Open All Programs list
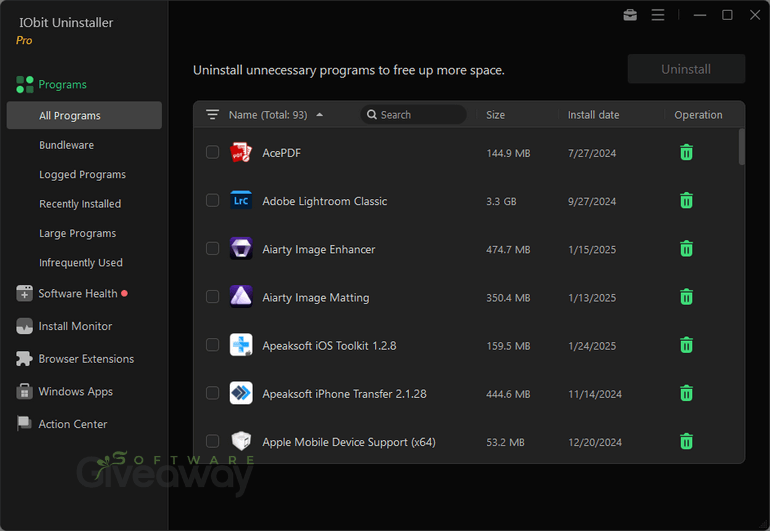 pos(84,115)
